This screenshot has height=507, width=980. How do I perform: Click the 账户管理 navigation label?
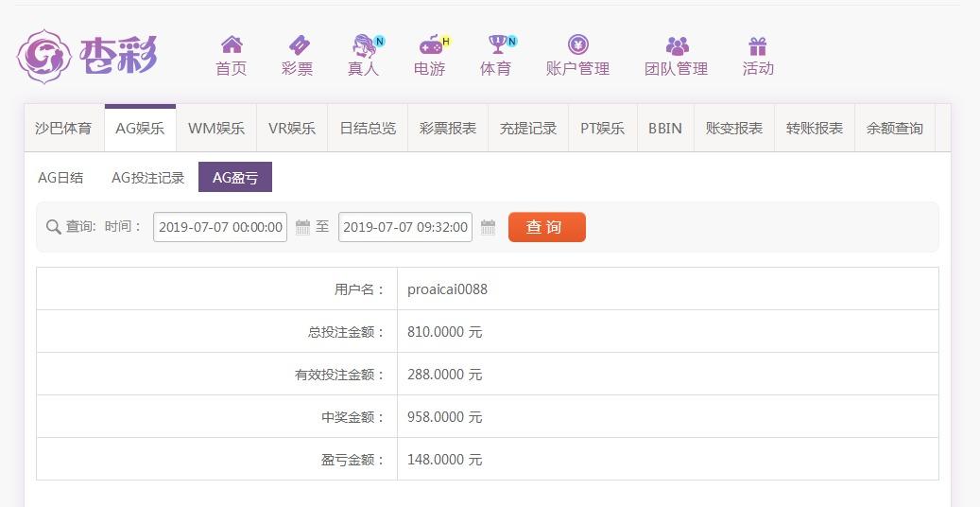click(x=577, y=68)
